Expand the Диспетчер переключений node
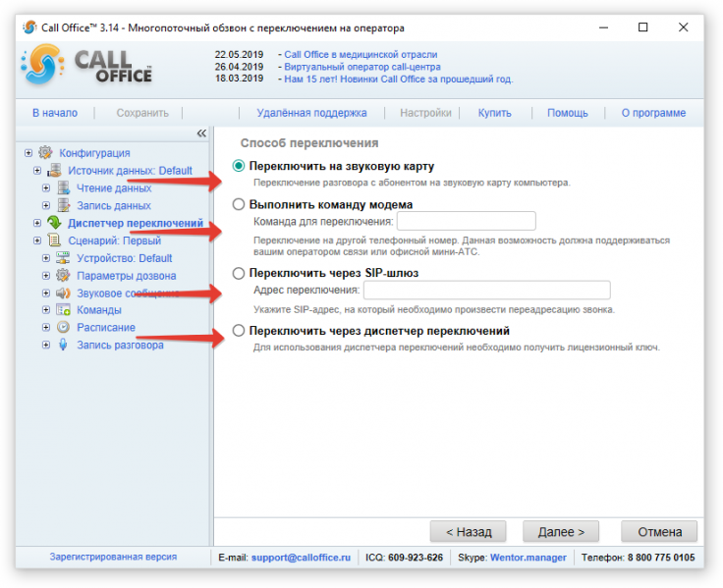The image size is (723, 588). point(37,223)
